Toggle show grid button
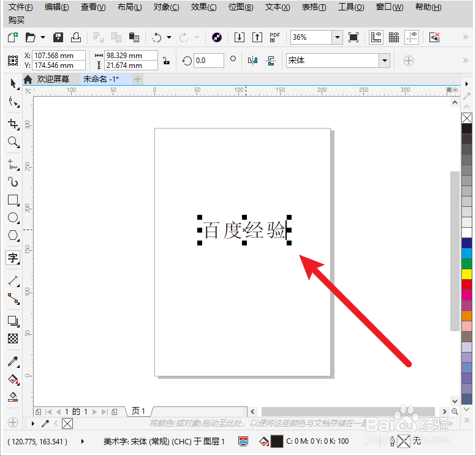The height and width of the screenshot is (456, 476). tap(394, 37)
